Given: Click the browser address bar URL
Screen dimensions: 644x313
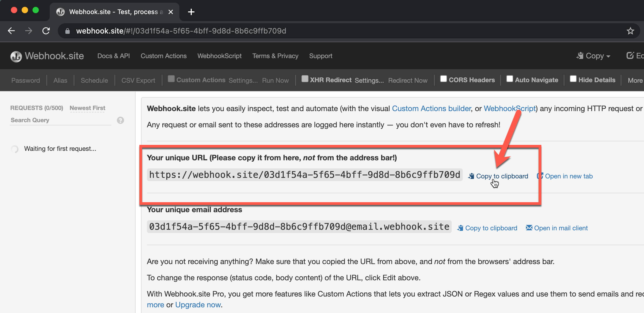Looking at the screenshot, I should point(181,31).
